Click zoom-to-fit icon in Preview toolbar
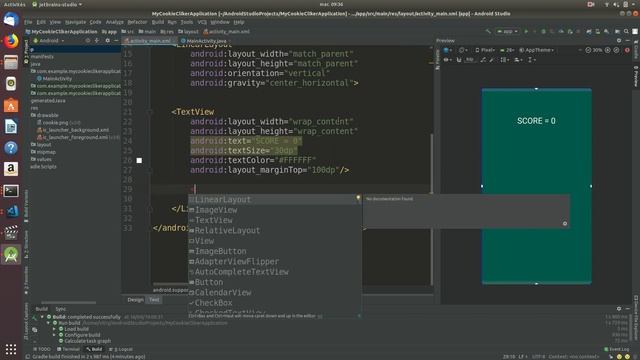Viewport: 640px width, 360px height. click(x=616, y=50)
